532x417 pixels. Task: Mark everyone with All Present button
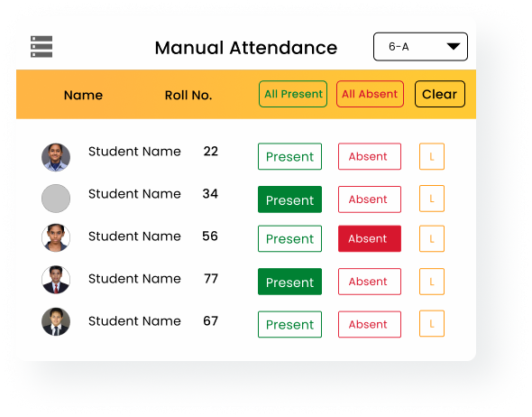(x=293, y=94)
